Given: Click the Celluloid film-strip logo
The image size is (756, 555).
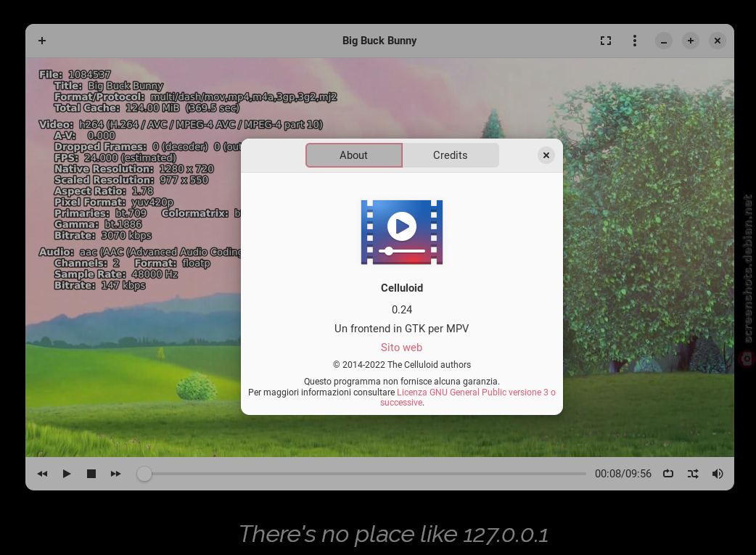Looking at the screenshot, I should pos(402,232).
